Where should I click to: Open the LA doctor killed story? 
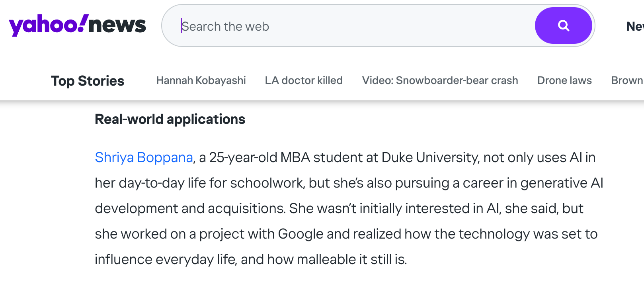coord(304,80)
